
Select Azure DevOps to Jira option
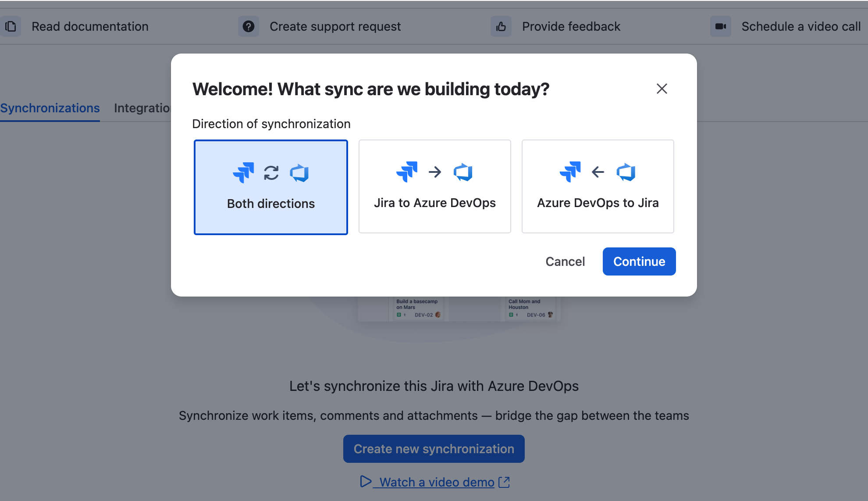(x=598, y=186)
